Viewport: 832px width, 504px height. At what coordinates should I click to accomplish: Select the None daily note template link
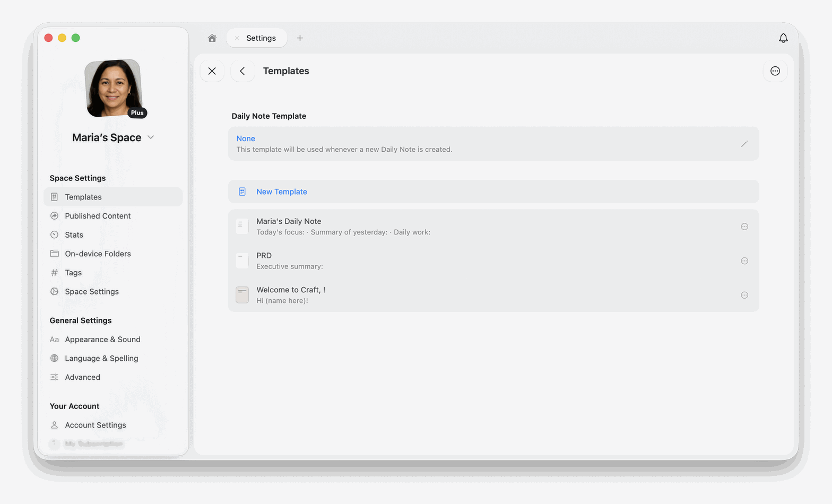pos(246,138)
